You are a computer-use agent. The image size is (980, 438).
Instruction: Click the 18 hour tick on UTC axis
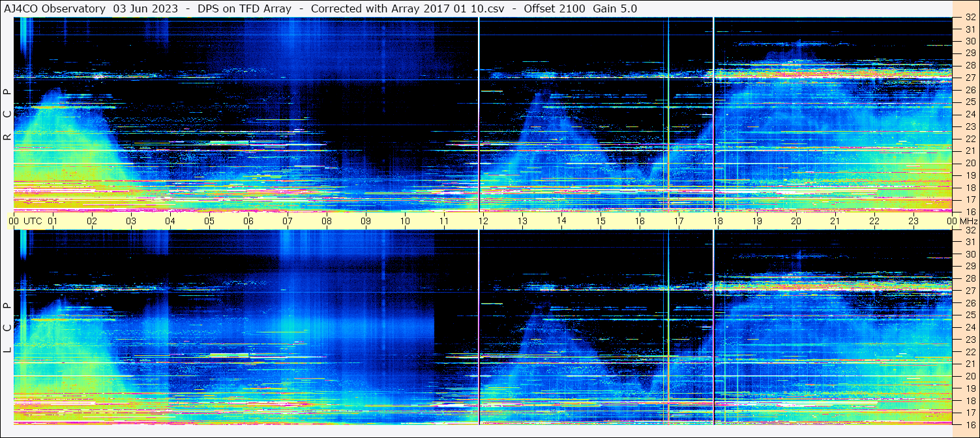718,221
